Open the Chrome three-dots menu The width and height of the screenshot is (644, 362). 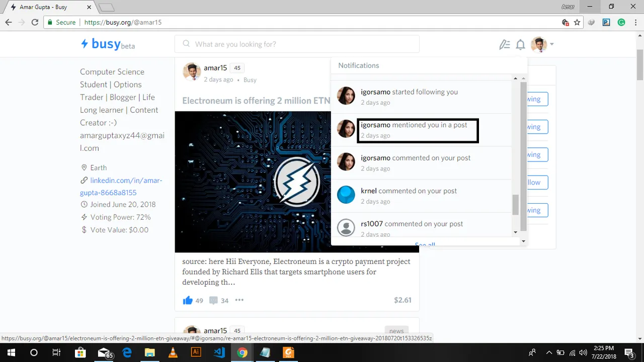click(x=635, y=22)
